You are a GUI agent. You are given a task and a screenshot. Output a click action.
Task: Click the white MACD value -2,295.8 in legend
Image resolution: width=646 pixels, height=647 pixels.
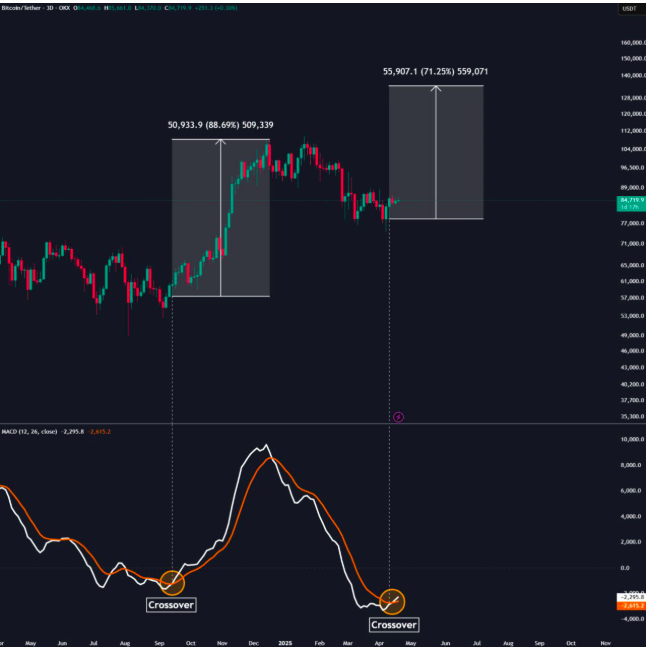[73, 432]
